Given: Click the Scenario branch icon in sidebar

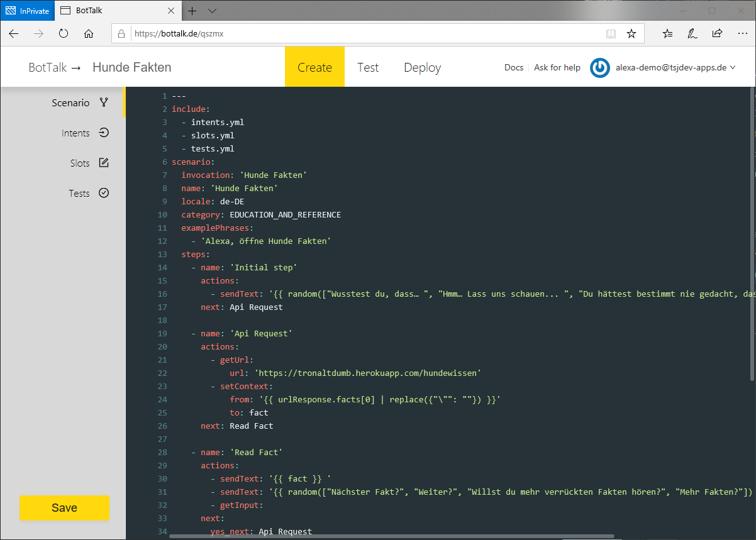Looking at the screenshot, I should pos(104,103).
